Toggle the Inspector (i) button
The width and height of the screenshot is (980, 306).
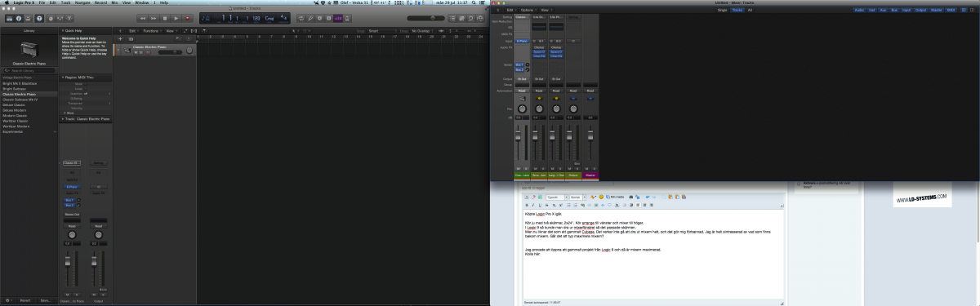tap(19, 19)
